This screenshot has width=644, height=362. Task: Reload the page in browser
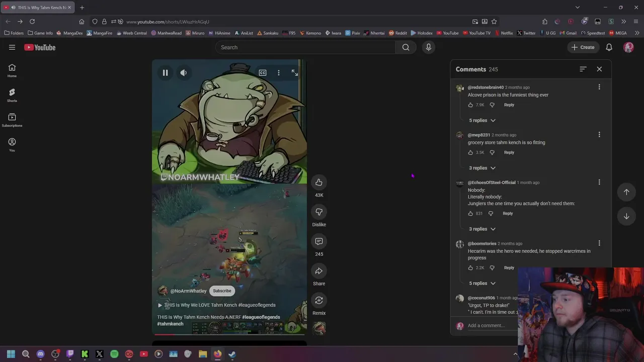pos(32,22)
